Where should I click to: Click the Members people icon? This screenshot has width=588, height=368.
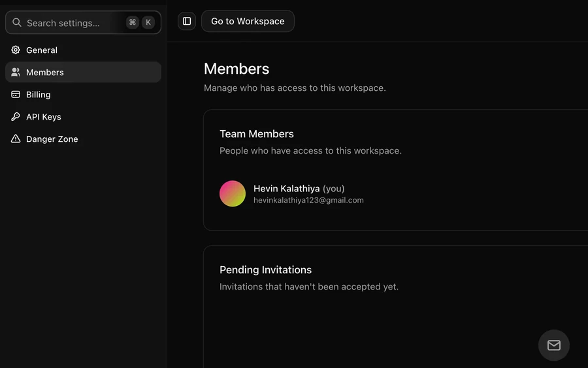pos(16,72)
